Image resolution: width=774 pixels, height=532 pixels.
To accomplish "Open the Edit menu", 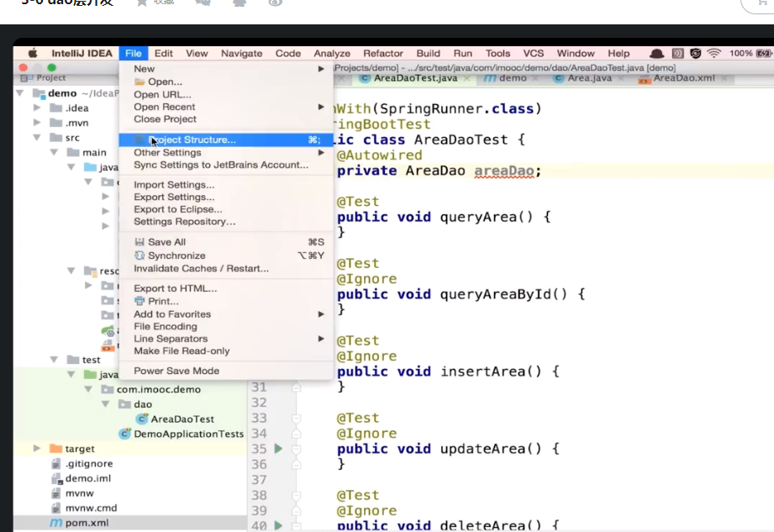I will [163, 53].
